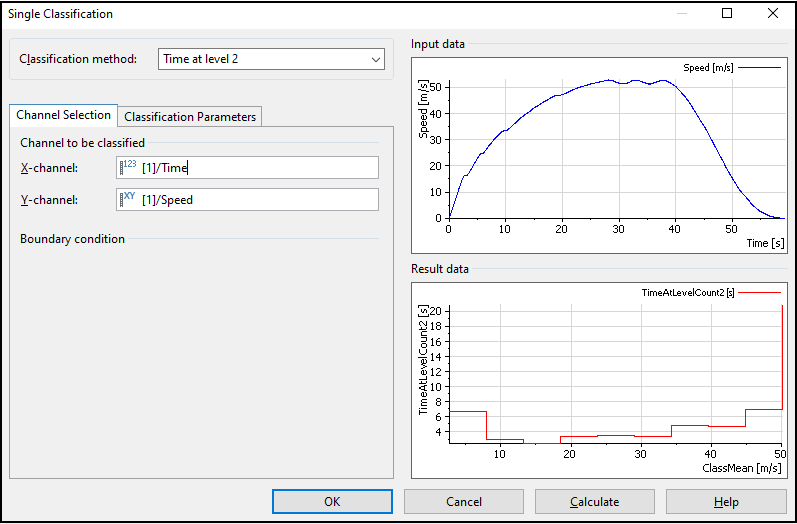Maximize the Single Classification window

pos(727,14)
